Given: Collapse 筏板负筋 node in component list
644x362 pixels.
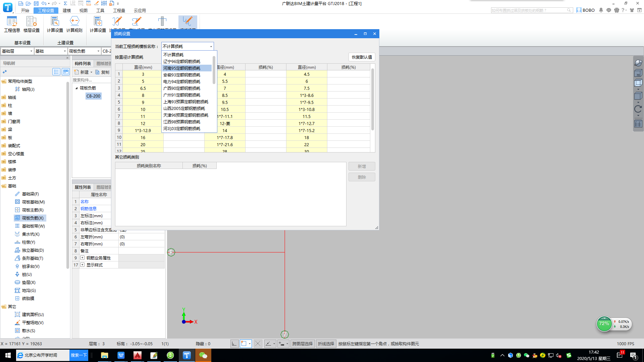Looking at the screenshot, I should [x=76, y=88].
